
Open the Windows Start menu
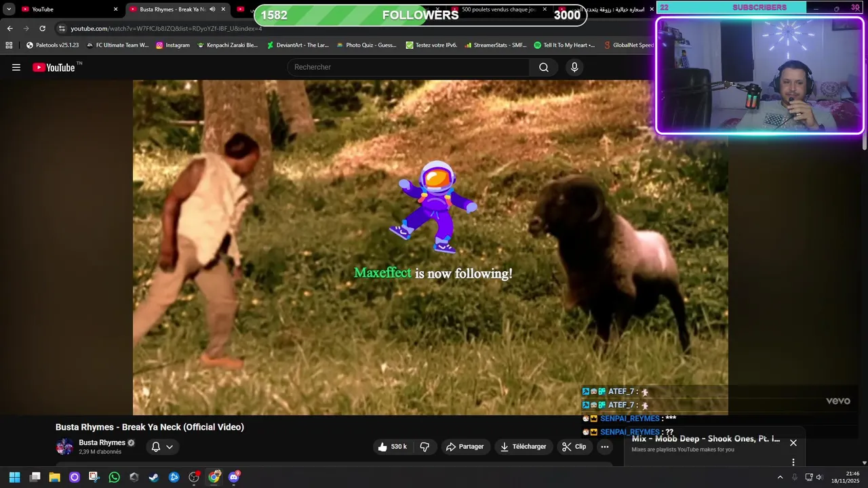point(14,477)
